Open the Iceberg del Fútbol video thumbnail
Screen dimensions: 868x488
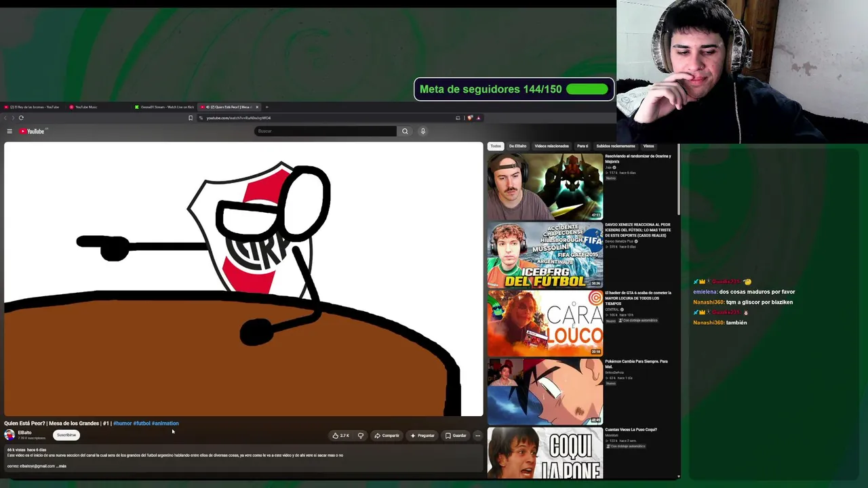click(x=545, y=255)
